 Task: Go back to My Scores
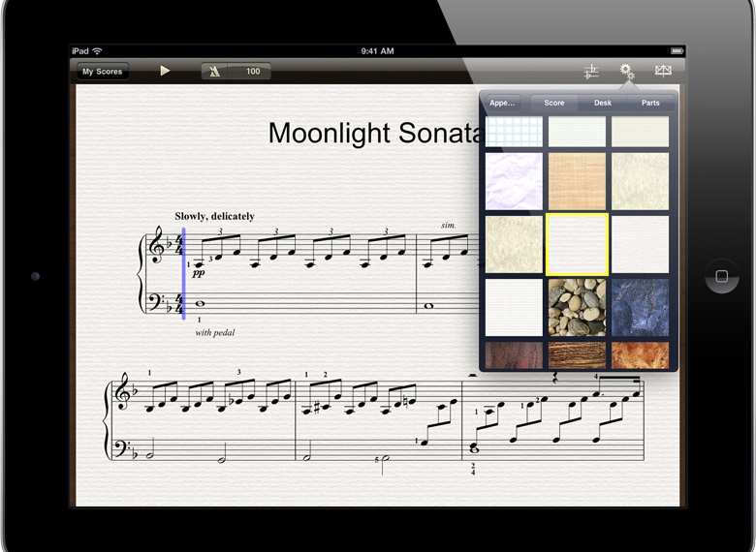pos(102,71)
